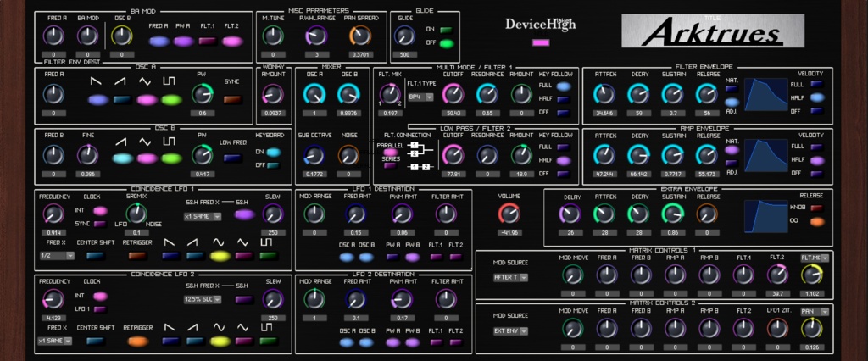Open Matrix 2 PAN destination dropdown

(x=815, y=312)
